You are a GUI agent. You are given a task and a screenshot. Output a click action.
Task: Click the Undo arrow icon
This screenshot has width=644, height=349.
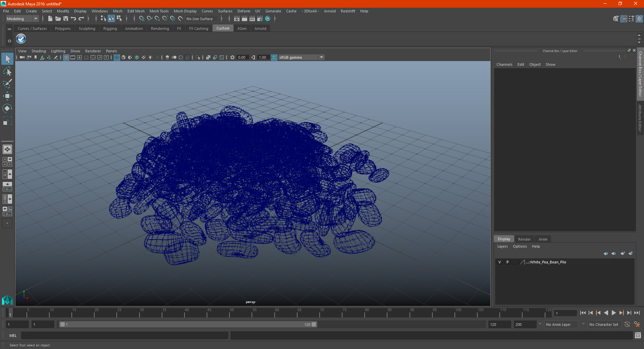tap(73, 19)
